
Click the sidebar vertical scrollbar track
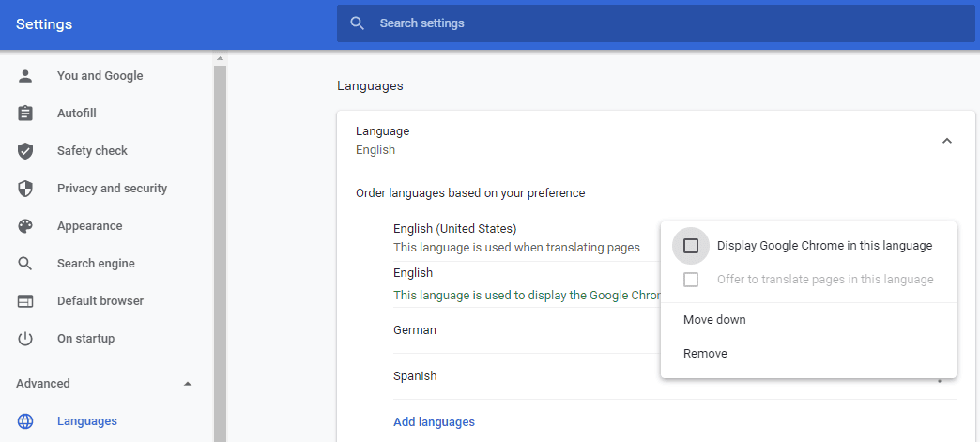tap(220, 252)
